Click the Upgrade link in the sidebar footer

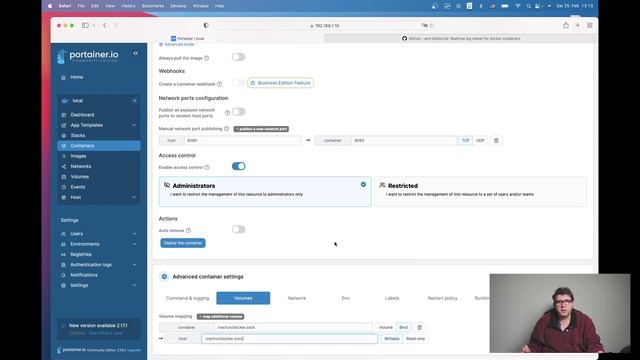(x=134, y=350)
